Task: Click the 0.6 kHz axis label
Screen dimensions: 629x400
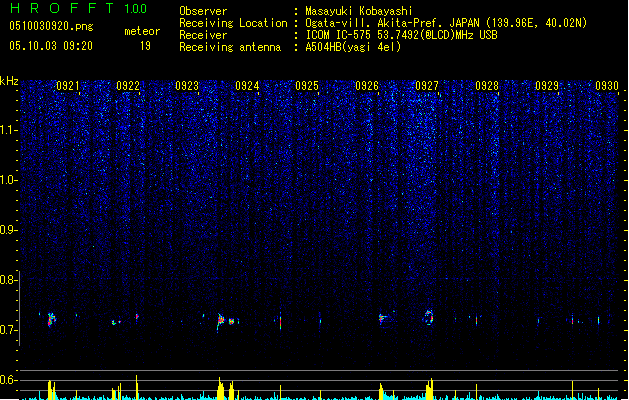Action: click(x=8, y=380)
